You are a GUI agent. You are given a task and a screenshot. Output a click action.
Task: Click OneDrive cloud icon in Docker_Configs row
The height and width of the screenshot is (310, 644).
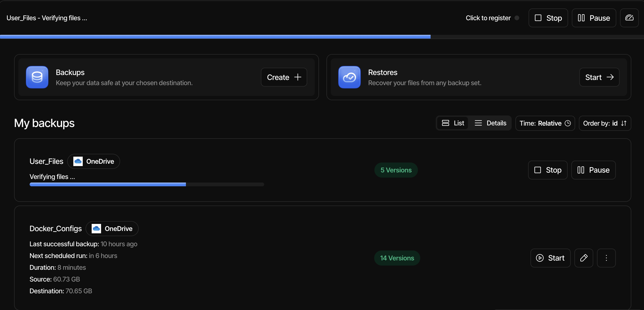coord(96,229)
